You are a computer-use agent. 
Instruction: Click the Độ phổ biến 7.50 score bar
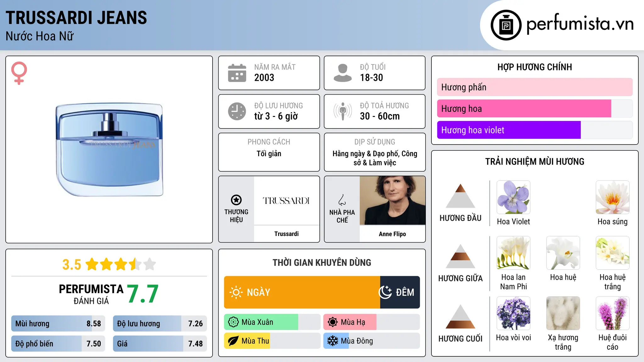coord(58,343)
